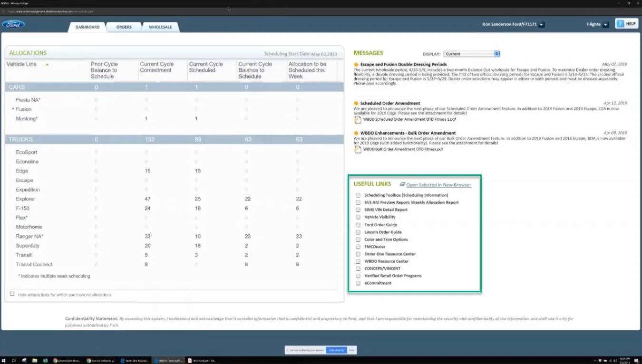Open Task View in the taskbar
Screen dimensions: 642x364
pyautogui.click(x=14, y=360)
